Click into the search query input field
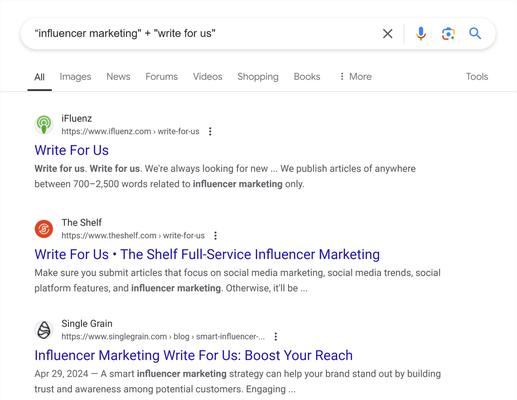517x400 pixels. point(200,34)
